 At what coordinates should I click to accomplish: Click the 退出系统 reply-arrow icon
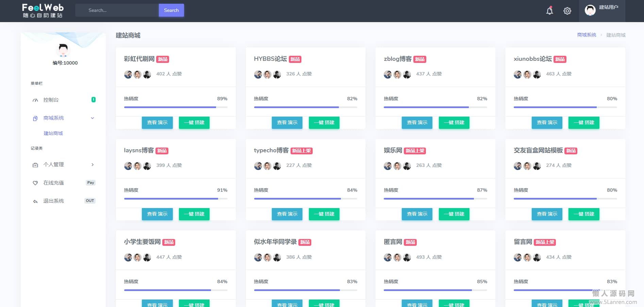[x=35, y=201]
